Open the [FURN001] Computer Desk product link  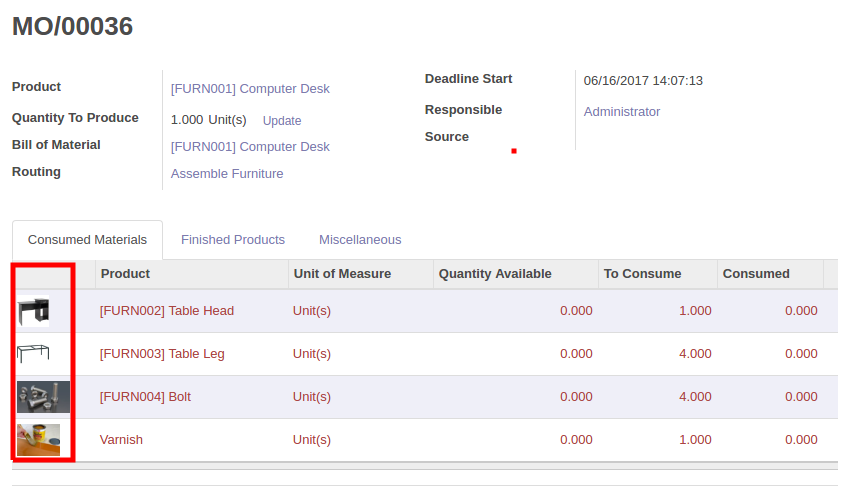pos(250,89)
